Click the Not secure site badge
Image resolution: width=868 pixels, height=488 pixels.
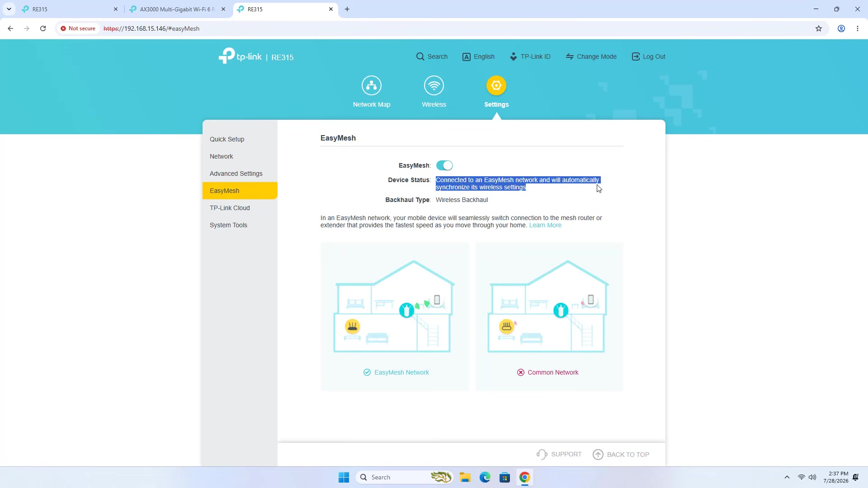(x=78, y=28)
